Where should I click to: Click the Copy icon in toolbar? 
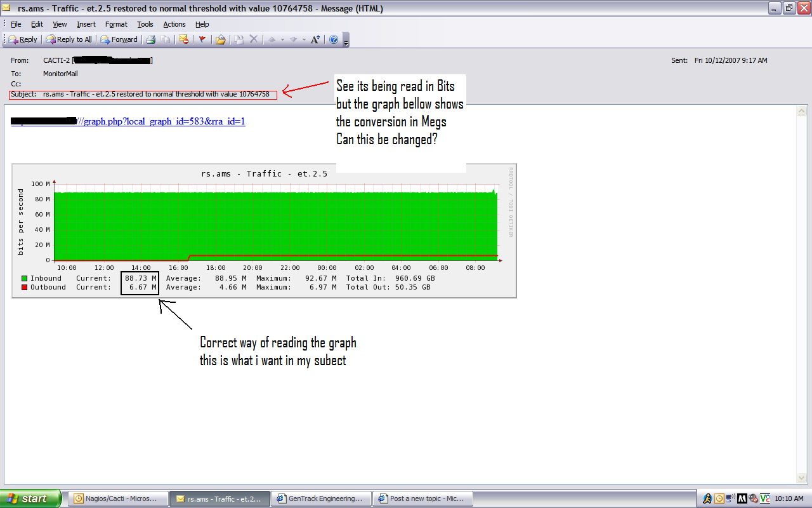tap(166, 39)
